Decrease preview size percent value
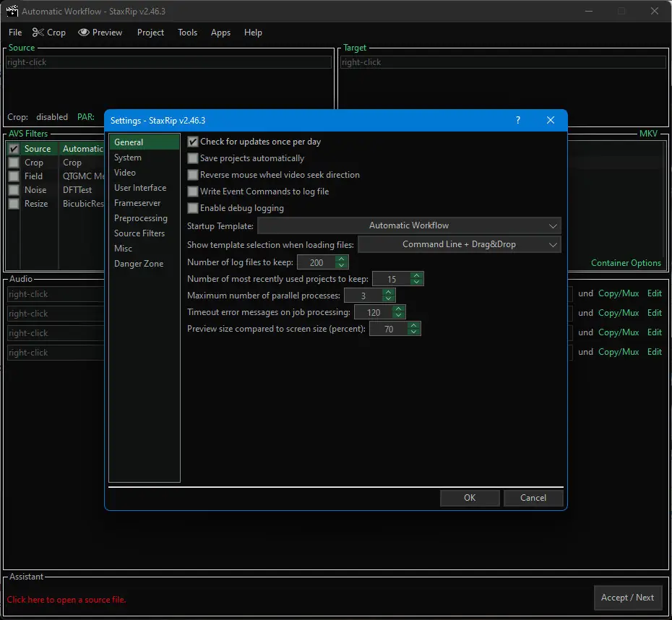 (413, 332)
